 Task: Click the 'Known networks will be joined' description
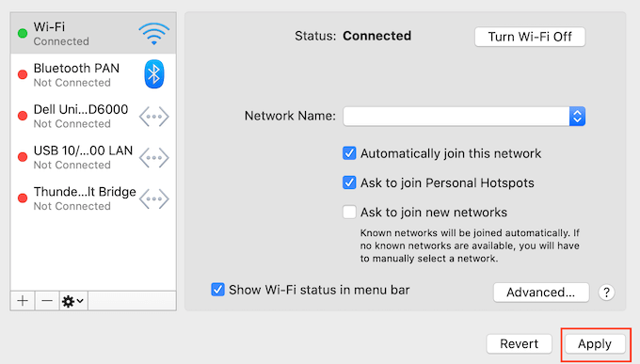(x=470, y=245)
